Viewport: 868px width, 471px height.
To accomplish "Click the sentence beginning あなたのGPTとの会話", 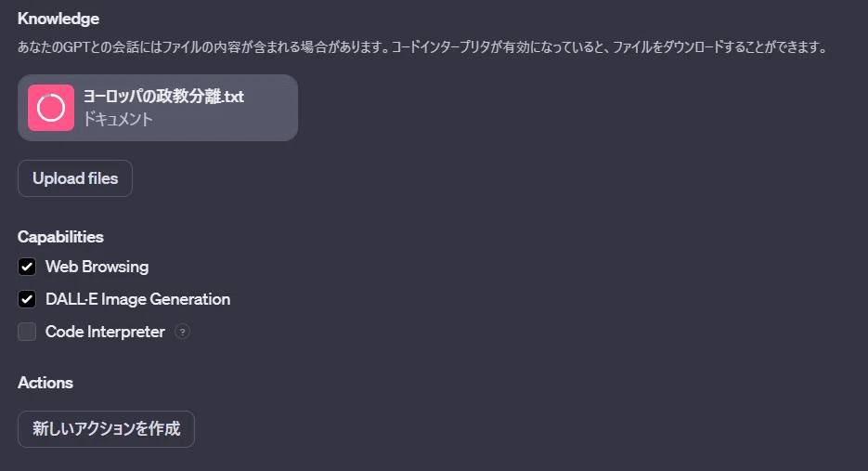I will [203, 47].
